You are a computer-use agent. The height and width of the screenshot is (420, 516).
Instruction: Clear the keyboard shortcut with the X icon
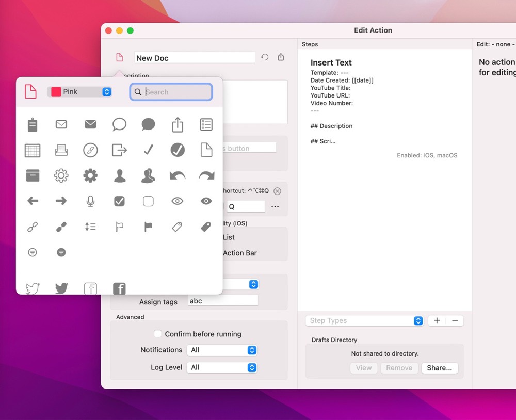(x=278, y=191)
